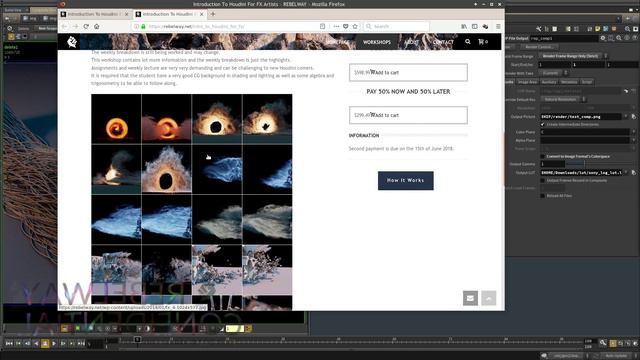Click the Firefox back arrow button

tap(64, 26)
